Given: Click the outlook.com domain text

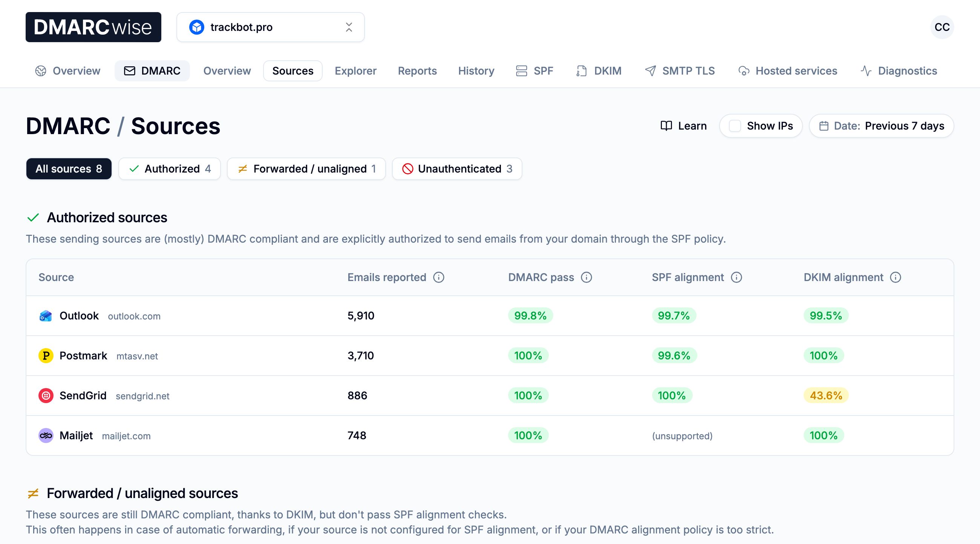Looking at the screenshot, I should point(134,316).
